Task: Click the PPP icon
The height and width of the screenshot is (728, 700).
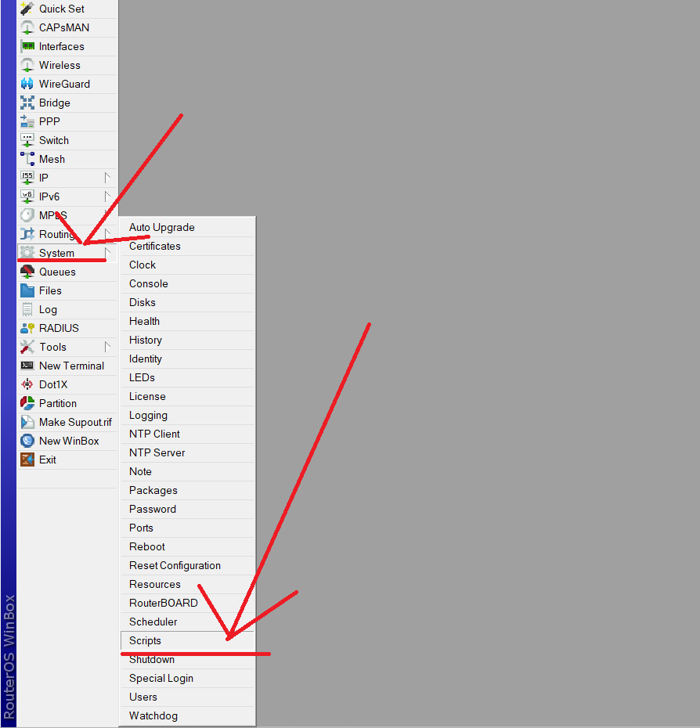Action: point(27,121)
